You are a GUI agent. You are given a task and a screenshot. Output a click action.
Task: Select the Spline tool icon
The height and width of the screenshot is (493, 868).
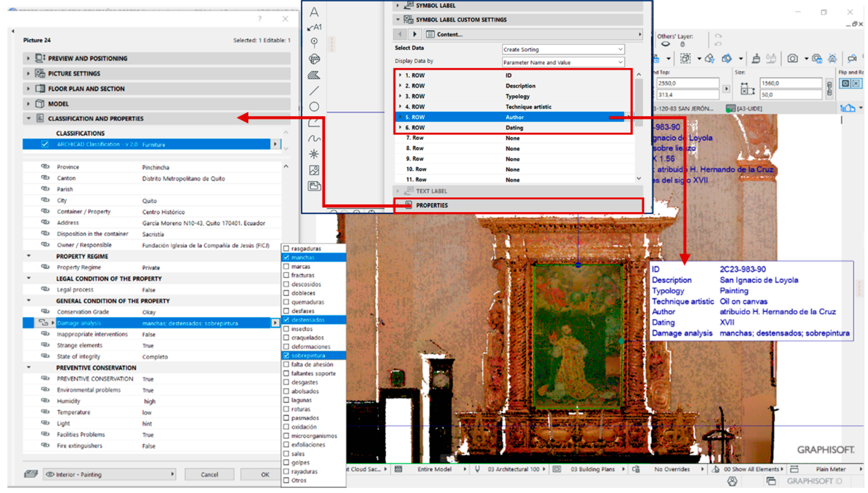click(x=314, y=138)
